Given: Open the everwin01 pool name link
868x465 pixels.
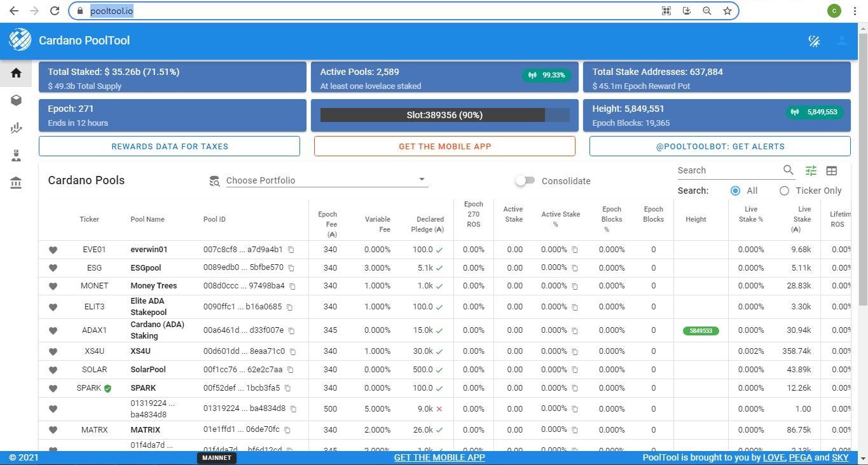Looking at the screenshot, I should (149, 250).
